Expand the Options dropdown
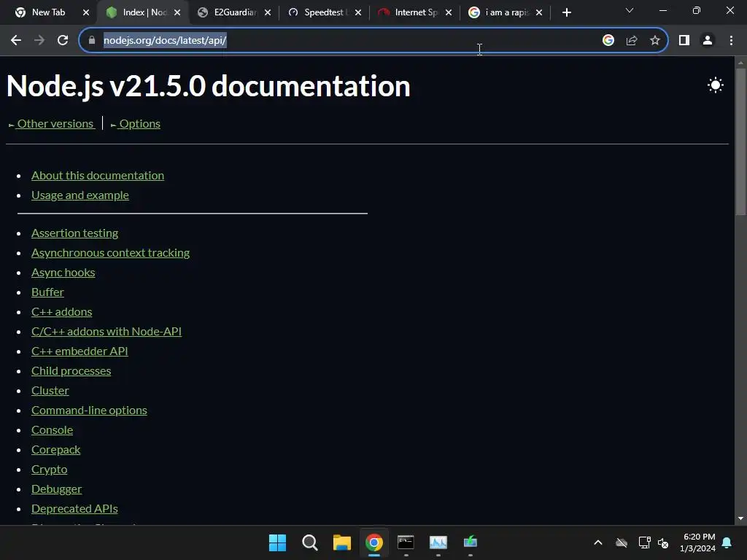The width and height of the screenshot is (747, 560). pyautogui.click(x=135, y=124)
